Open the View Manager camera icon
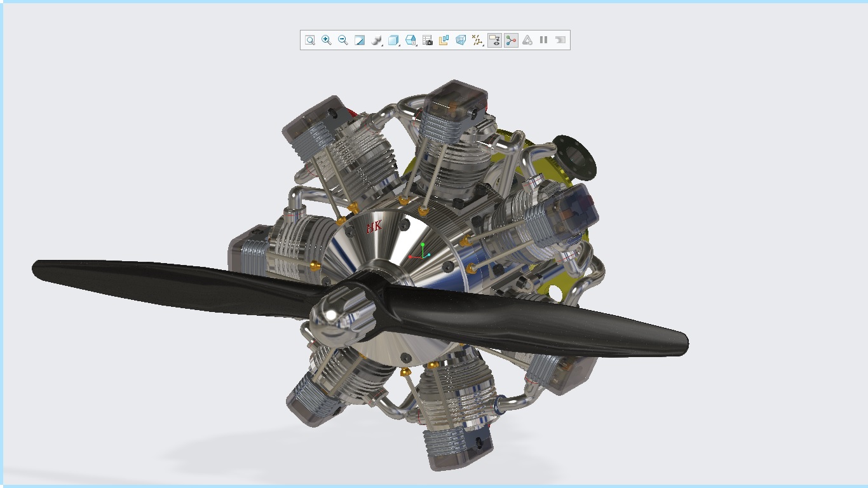This screenshot has height=488, width=868. pyautogui.click(x=428, y=40)
